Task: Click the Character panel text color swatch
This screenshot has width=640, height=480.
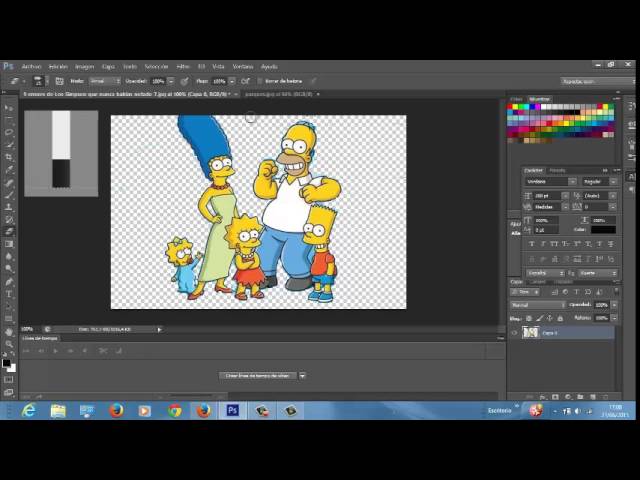Action: (x=603, y=230)
